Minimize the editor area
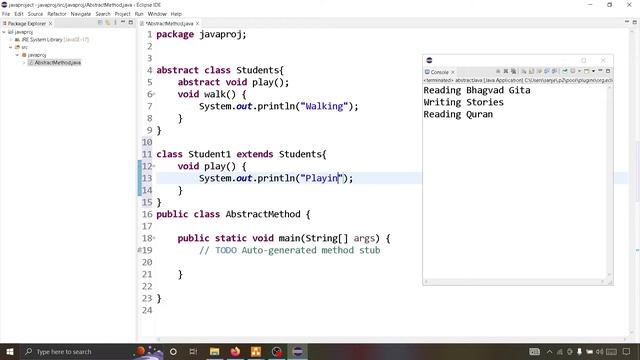This screenshot has width=640, height=360. 627,22
